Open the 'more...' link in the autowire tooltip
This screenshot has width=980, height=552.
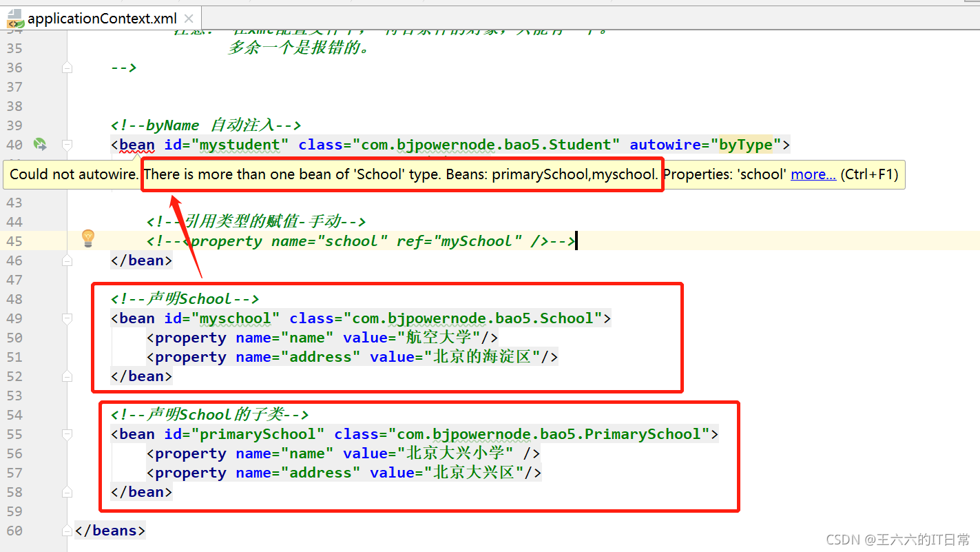[813, 174]
